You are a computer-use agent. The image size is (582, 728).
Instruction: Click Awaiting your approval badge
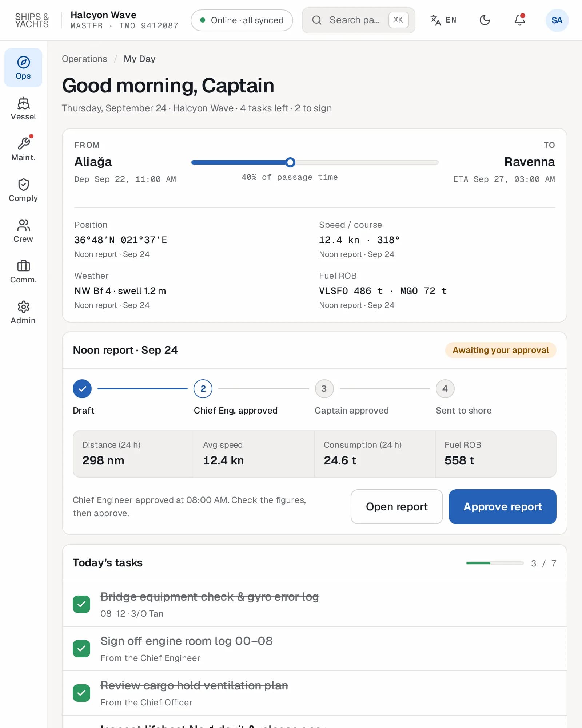pos(501,350)
